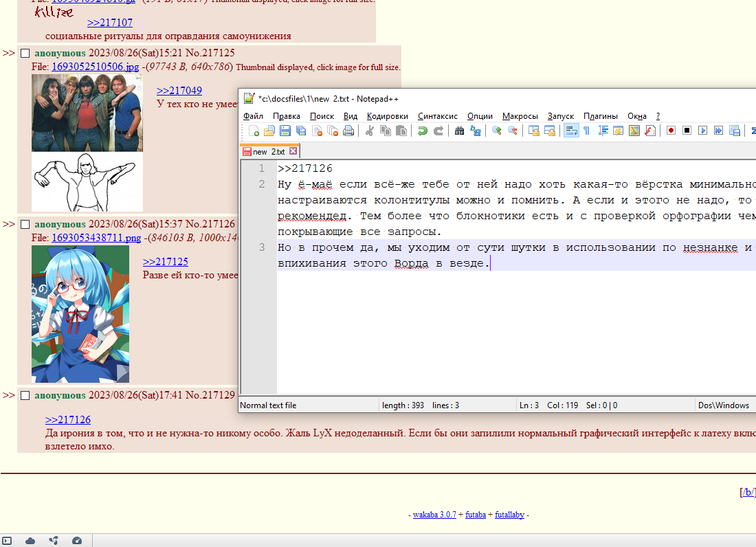Open the wakaba 3.0.7 footer link
Image resolution: width=756 pixels, height=547 pixels.
click(x=434, y=515)
